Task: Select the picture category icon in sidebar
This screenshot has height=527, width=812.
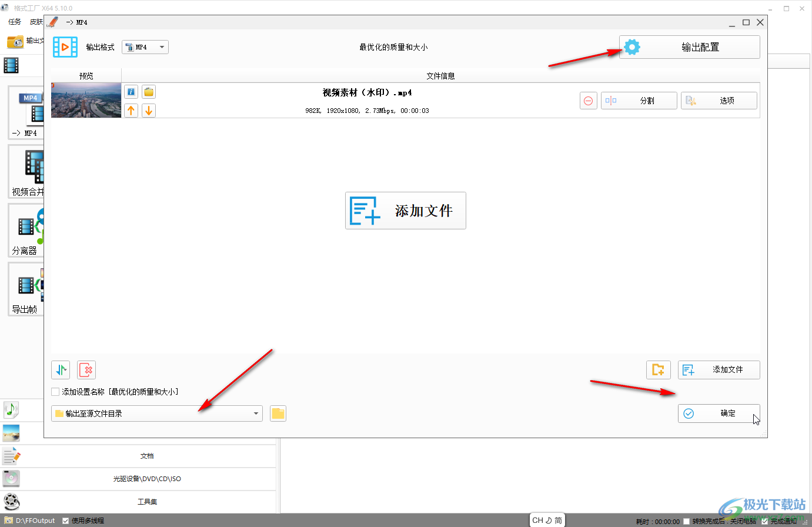Action: 11,433
